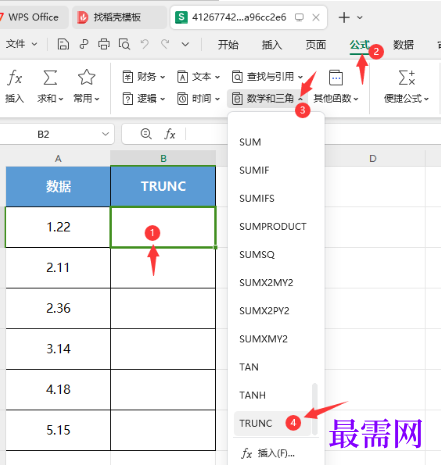441x465 pixels.
Task: Open the 其他函数 other functions menu
Action: pos(336,86)
